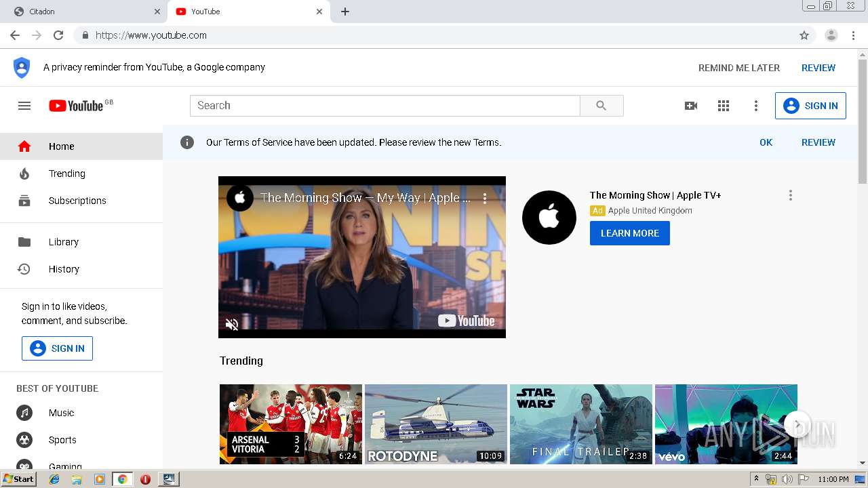Click the search magnifier button
Image resolution: width=868 pixels, height=488 pixels.
[x=601, y=106]
